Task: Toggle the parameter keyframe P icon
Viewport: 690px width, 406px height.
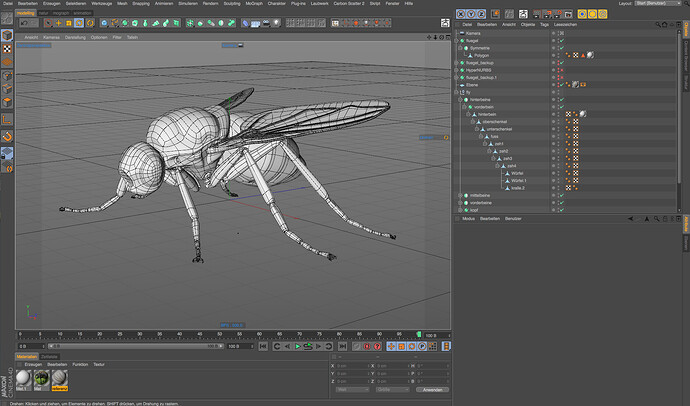Action: (422, 347)
